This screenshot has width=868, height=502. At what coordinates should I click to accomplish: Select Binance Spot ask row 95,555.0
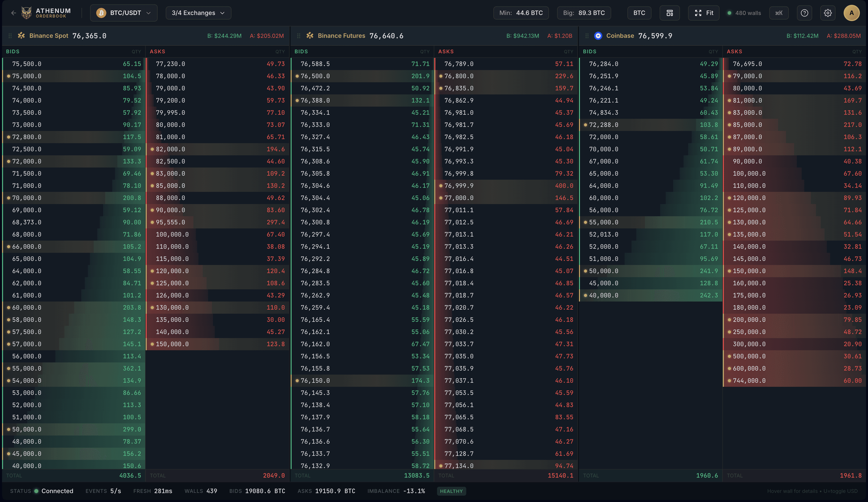[x=218, y=222]
